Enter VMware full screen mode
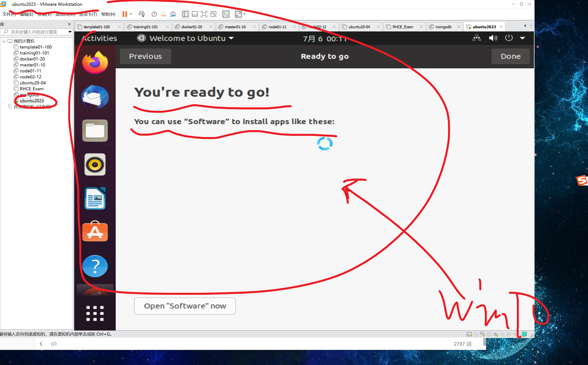 (204, 14)
